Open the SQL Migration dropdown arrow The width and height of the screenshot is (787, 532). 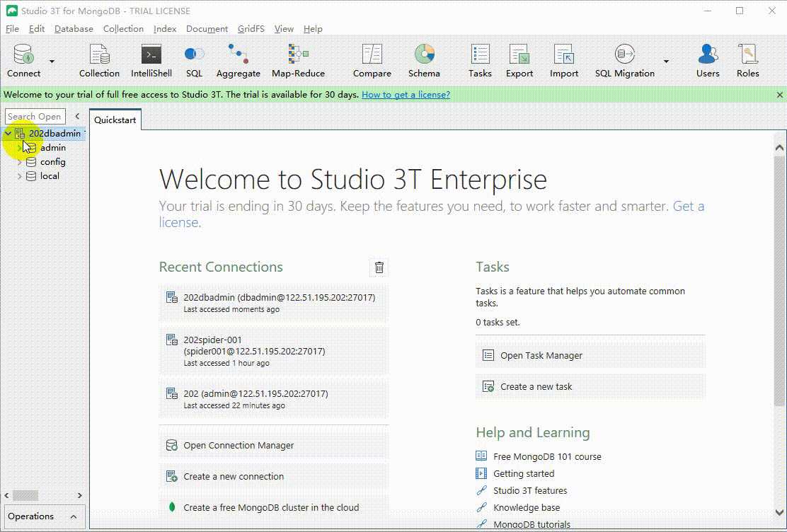tap(666, 62)
